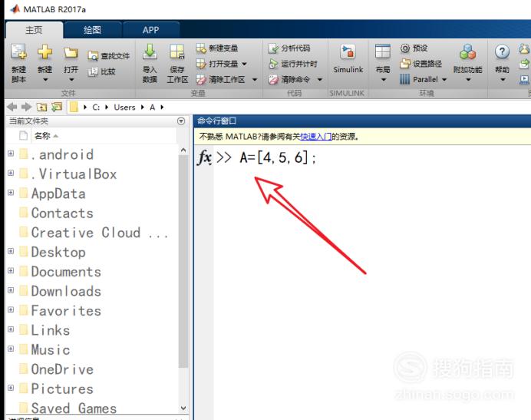This screenshot has width=531, height=420.
Task: Click C: in the address path
Action: pos(96,107)
